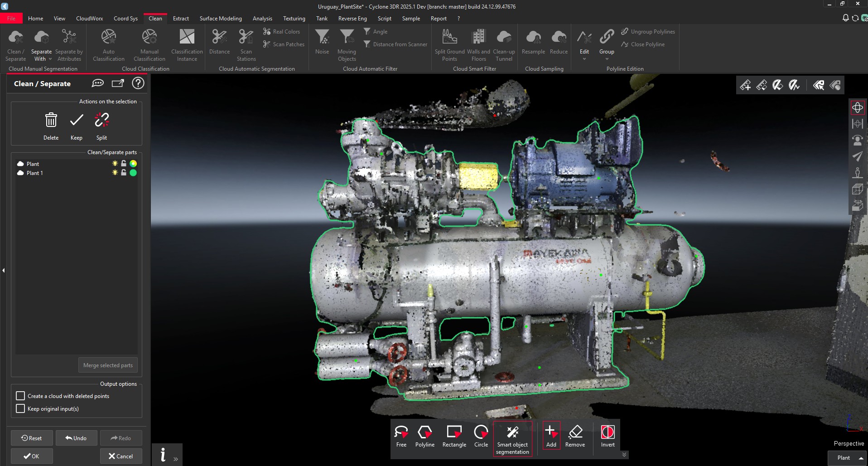The image size is (868, 466).
Task: Check 'Keep original input(s)' option
Action: click(x=20, y=408)
